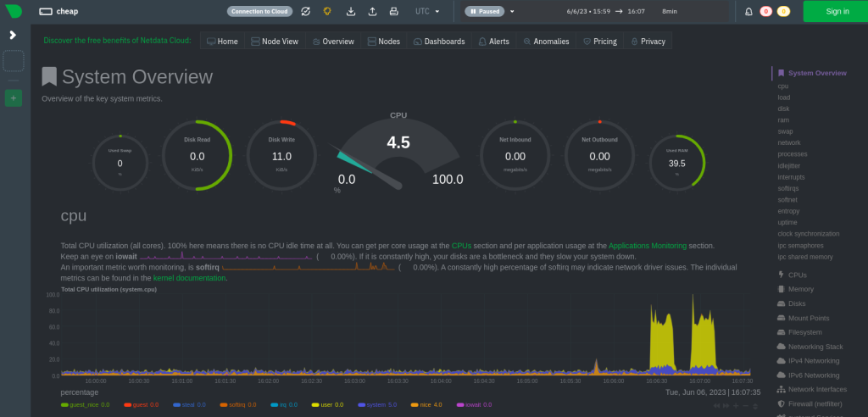Jump to clock synchronization in right menu
The image size is (868, 417).
809,234
